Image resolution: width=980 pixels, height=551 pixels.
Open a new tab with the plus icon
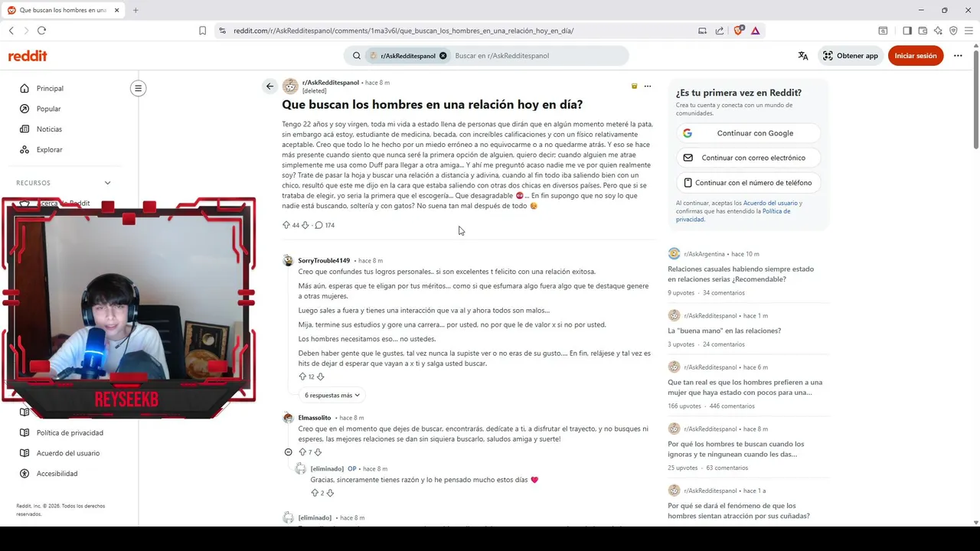point(136,10)
